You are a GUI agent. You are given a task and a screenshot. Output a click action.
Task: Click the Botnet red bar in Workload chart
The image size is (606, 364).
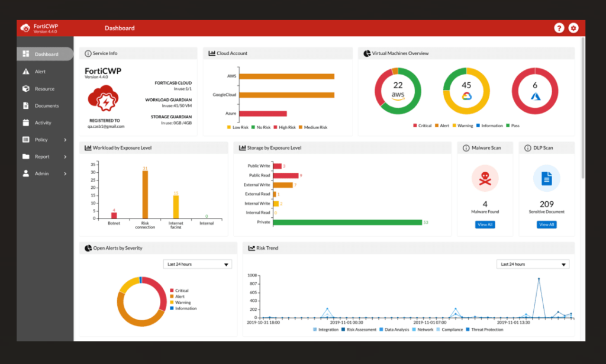[114, 215]
